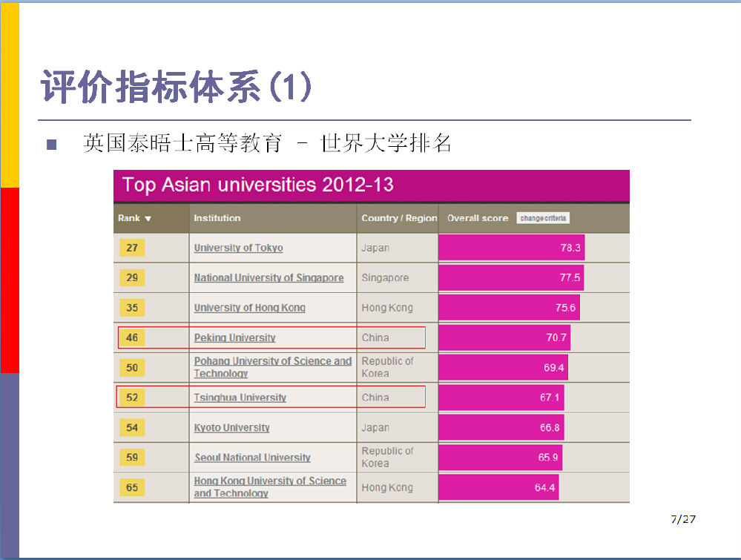Click the change criteria button
The height and width of the screenshot is (560, 741).
click(543, 218)
